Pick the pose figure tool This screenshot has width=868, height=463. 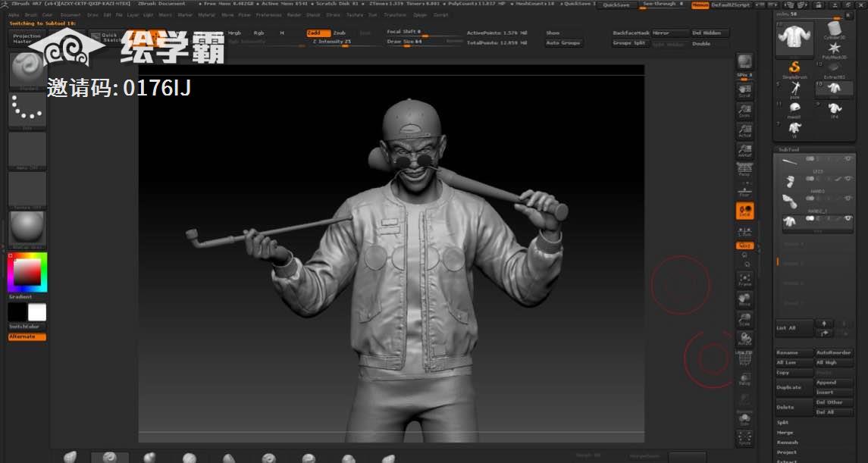[794, 89]
